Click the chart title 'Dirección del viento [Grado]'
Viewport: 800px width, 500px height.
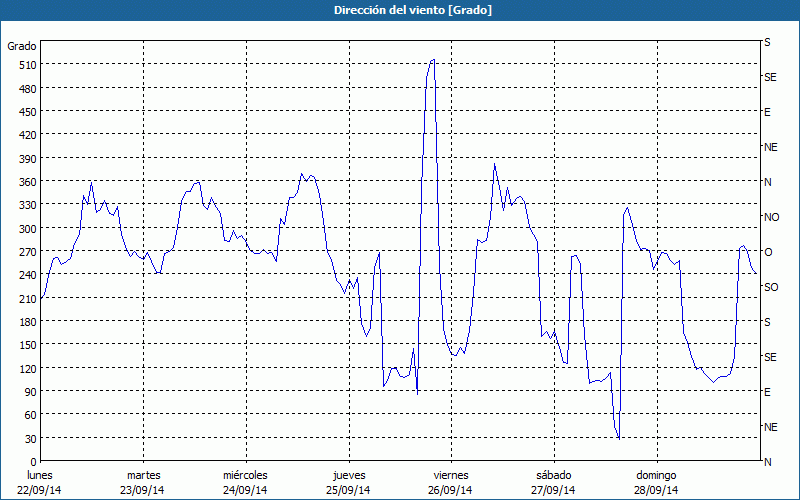[399, 10]
